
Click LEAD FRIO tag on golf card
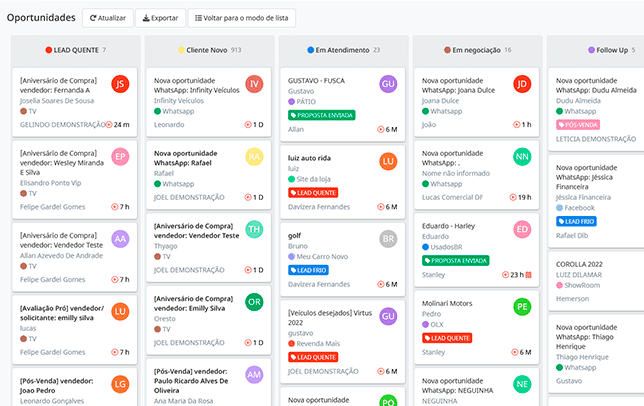[x=308, y=270]
